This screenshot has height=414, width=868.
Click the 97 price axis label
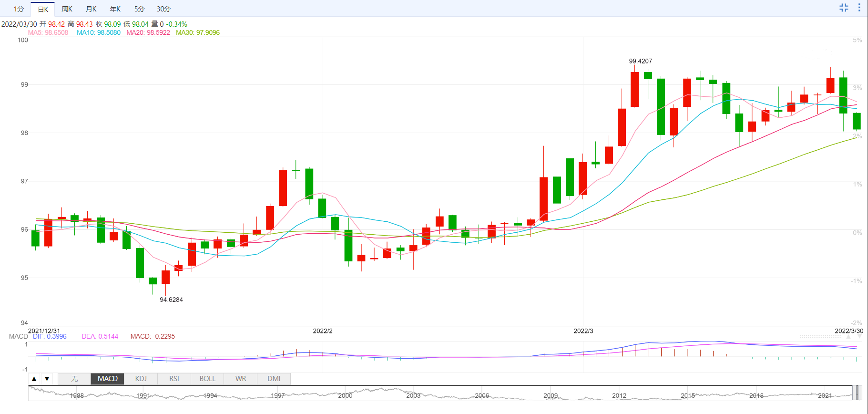(x=24, y=181)
